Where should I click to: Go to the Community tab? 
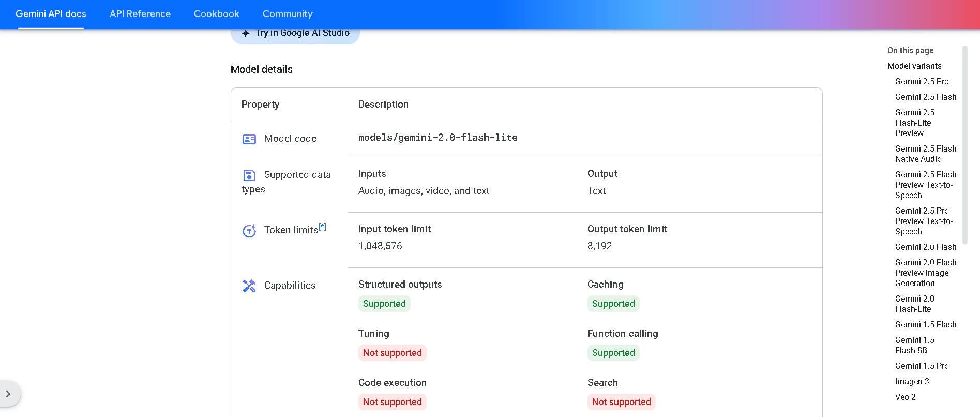288,14
